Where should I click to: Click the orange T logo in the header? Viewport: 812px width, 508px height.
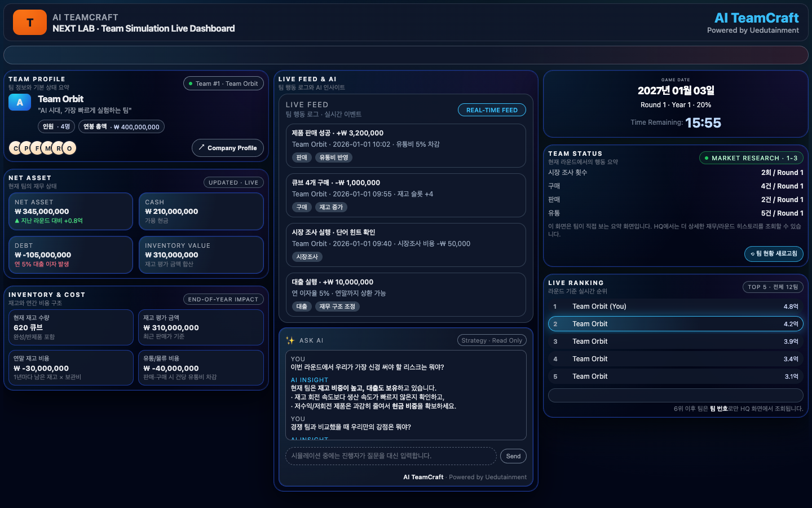(x=30, y=23)
